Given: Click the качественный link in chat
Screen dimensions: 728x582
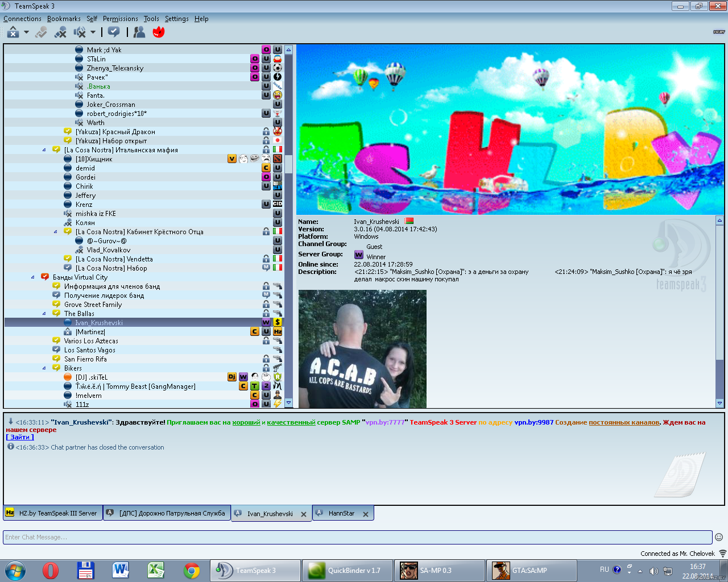Looking at the screenshot, I should point(291,422).
